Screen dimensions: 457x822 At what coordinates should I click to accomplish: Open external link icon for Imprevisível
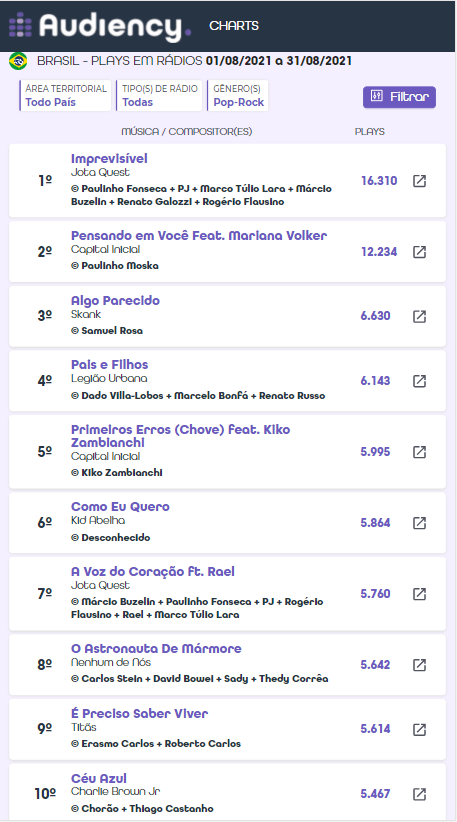[419, 181]
